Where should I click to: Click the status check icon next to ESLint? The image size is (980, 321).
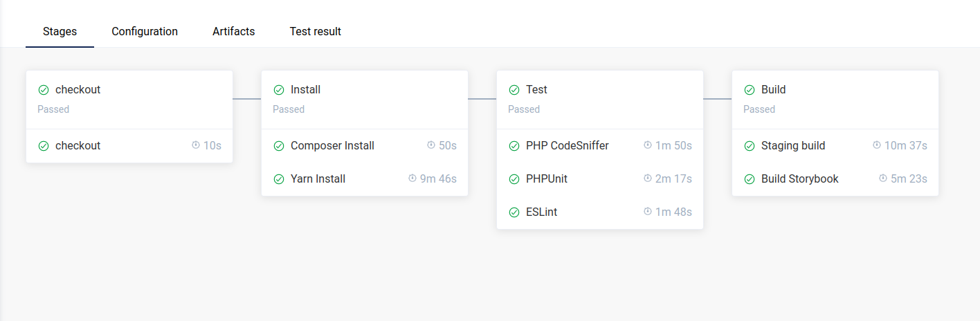(514, 212)
